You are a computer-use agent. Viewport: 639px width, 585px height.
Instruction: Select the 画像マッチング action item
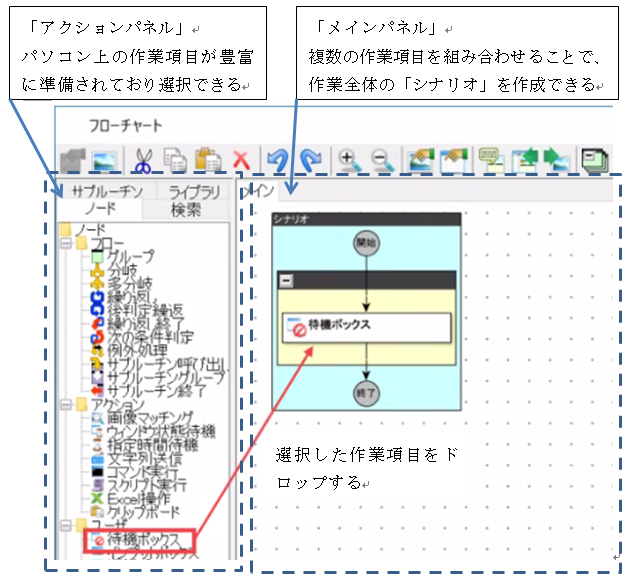coord(141,418)
